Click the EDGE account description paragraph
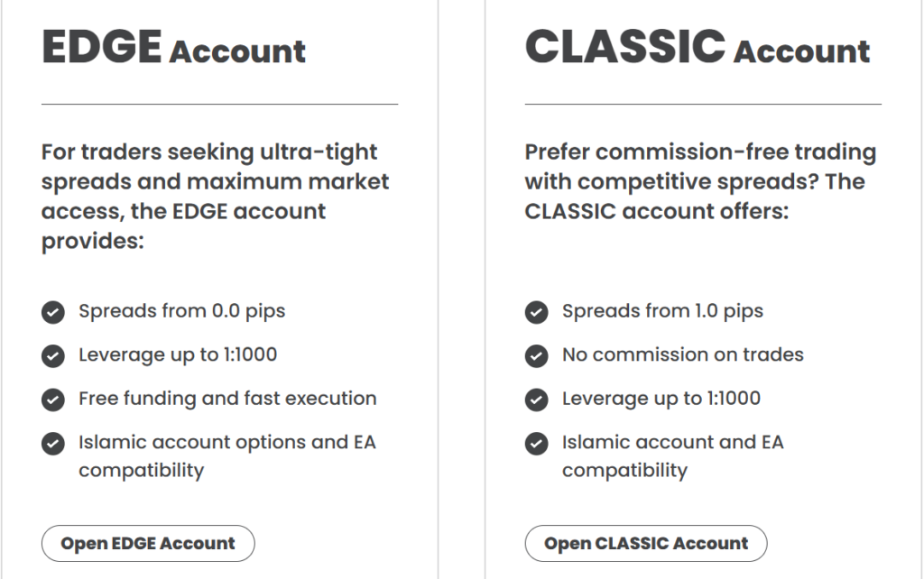Viewport: 924px width, 579px height. tap(217, 197)
